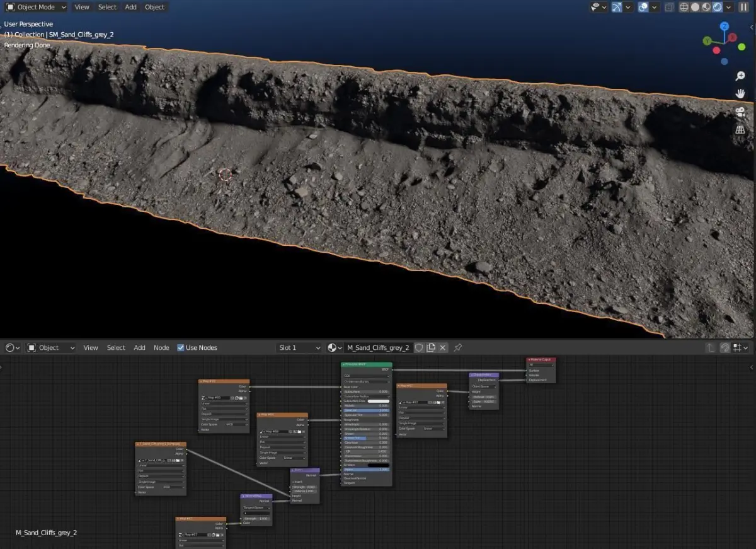Unlink material with the X button
This screenshot has width=756, height=549.
point(443,348)
